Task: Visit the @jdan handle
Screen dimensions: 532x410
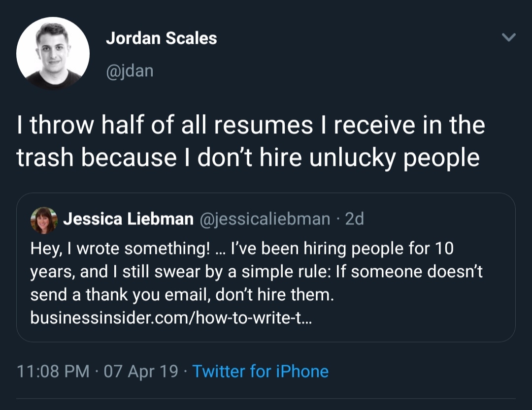Action: pos(130,71)
